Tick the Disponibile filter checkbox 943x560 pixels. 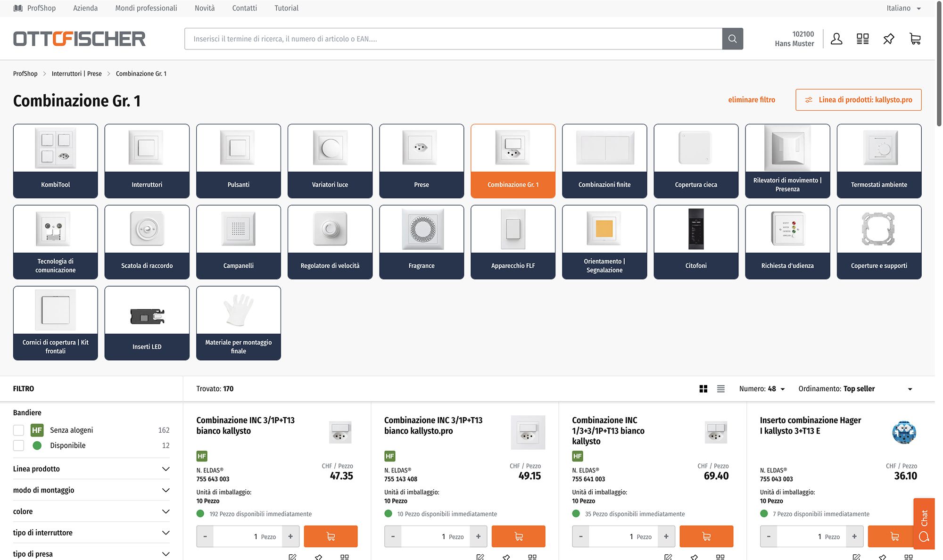click(19, 445)
